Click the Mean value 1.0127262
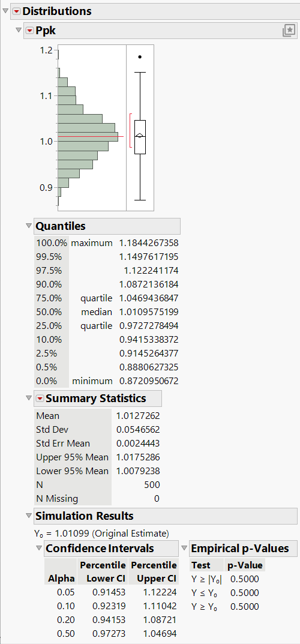This screenshot has height=644, width=300. tap(139, 416)
